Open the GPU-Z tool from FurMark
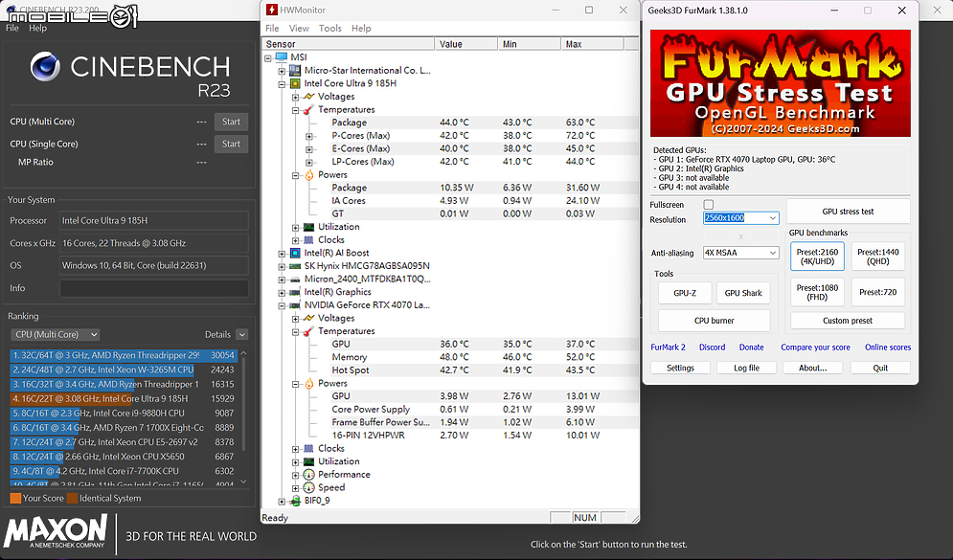 685,293
